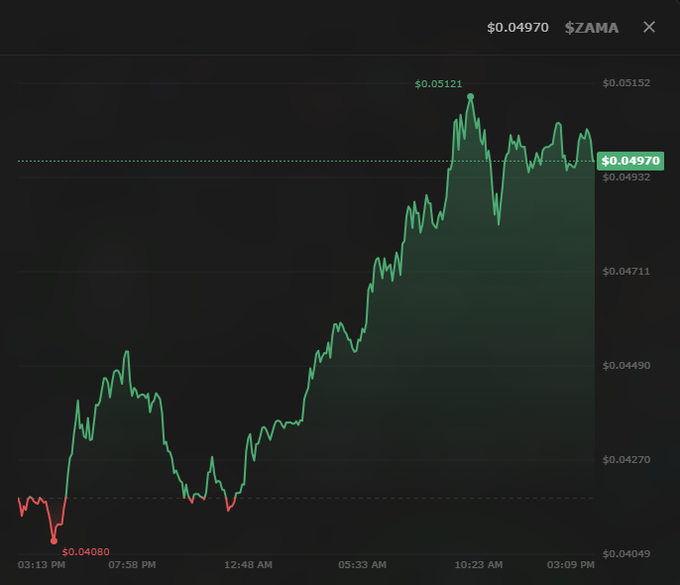Click the 07:58 PM time axis label
The image size is (680, 585).
click(132, 565)
